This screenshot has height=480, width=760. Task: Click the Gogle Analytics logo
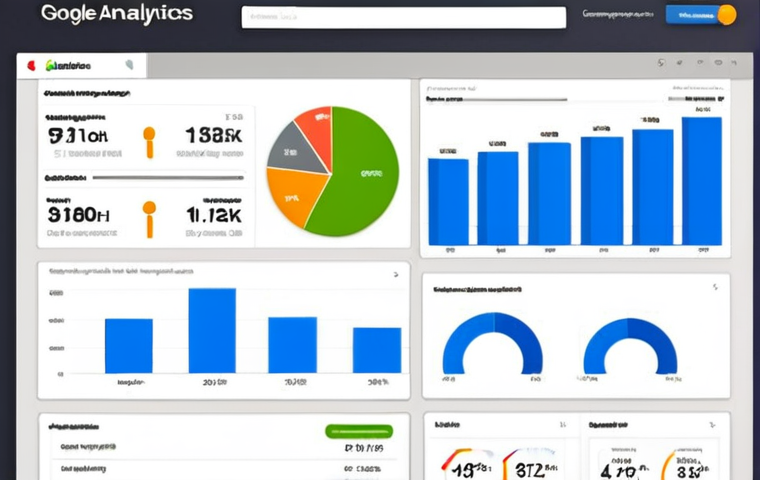tap(117, 13)
